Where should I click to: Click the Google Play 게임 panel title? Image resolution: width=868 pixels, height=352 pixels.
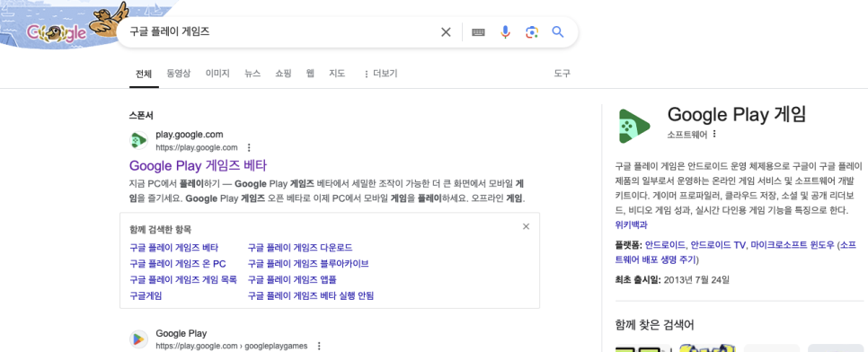737,115
